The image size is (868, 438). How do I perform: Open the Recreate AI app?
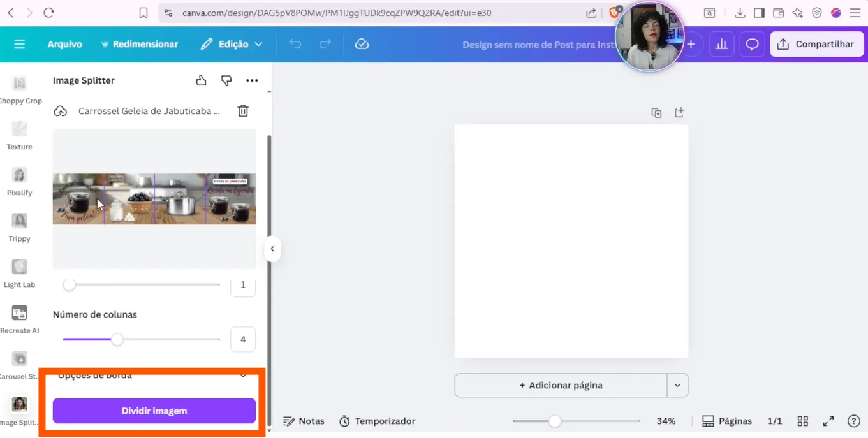coord(20,319)
